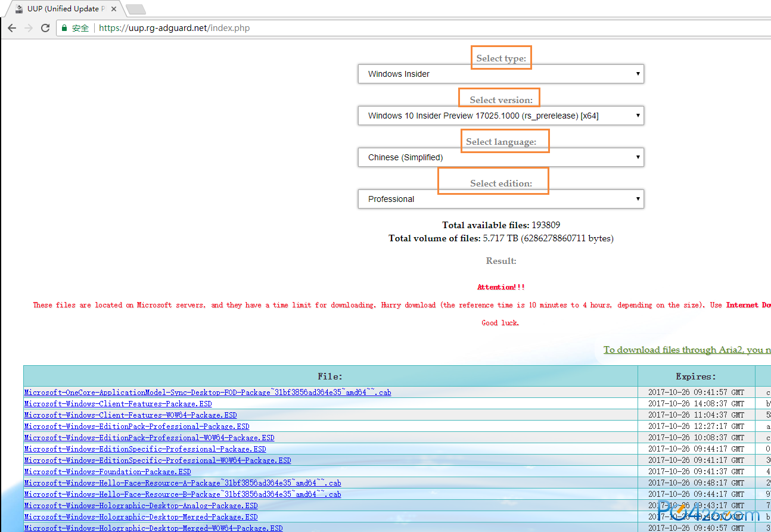
Task: Click the 'Select language:' label
Action: tap(501, 142)
